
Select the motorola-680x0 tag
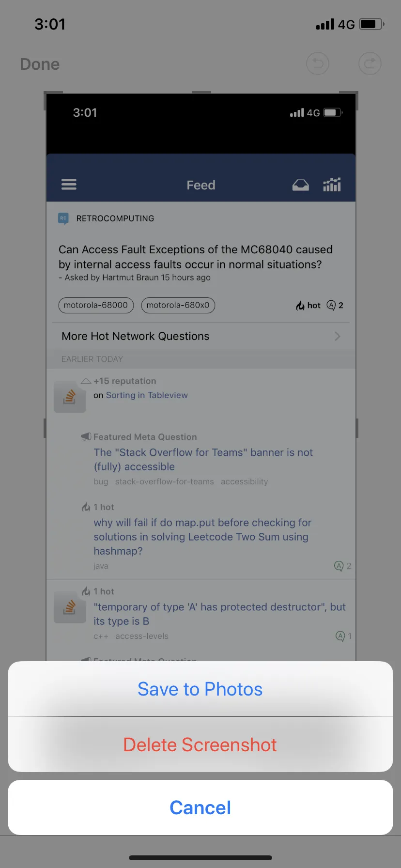point(178,305)
